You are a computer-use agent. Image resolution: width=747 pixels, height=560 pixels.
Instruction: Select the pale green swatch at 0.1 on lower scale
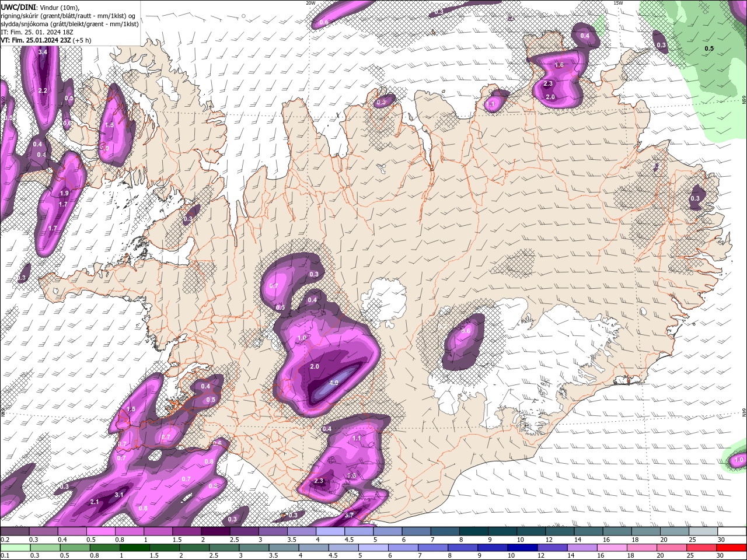tap(15, 548)
